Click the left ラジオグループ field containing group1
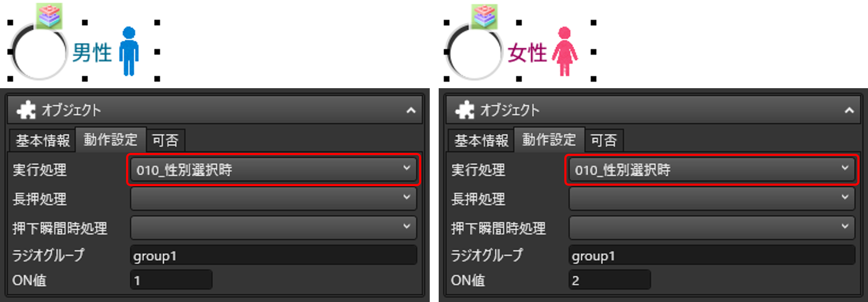This screenshot has height=302, width=868. click(273, 256)
